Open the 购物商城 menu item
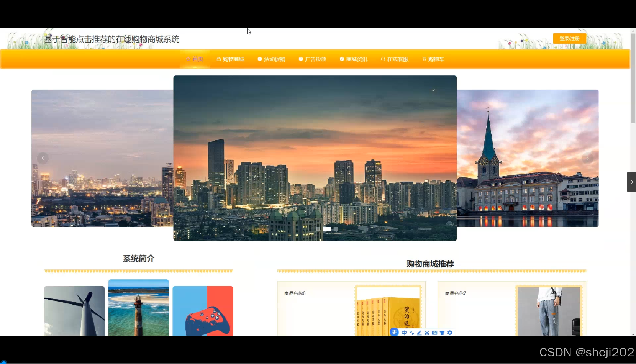This screenshot has width=636, height=364. click(x=230, y=59)
